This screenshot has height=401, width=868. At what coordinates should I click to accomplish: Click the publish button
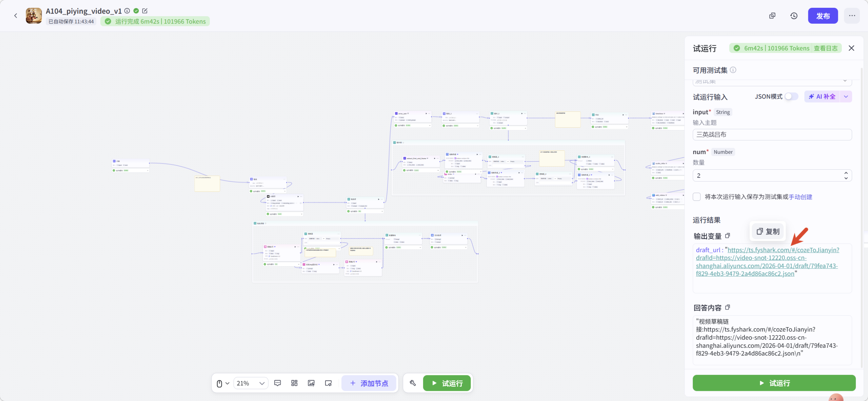[x=823, y=16]
